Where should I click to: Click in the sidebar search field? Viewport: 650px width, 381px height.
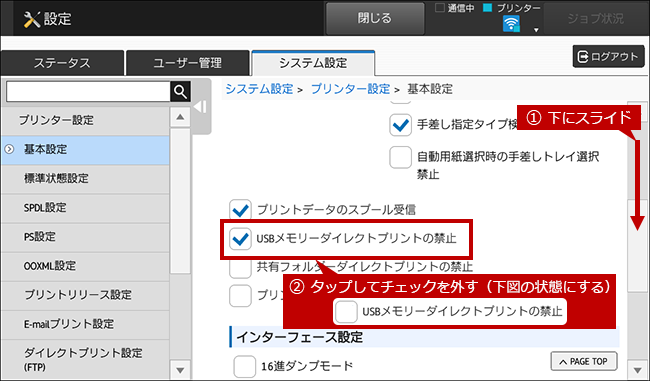point(88,91)
